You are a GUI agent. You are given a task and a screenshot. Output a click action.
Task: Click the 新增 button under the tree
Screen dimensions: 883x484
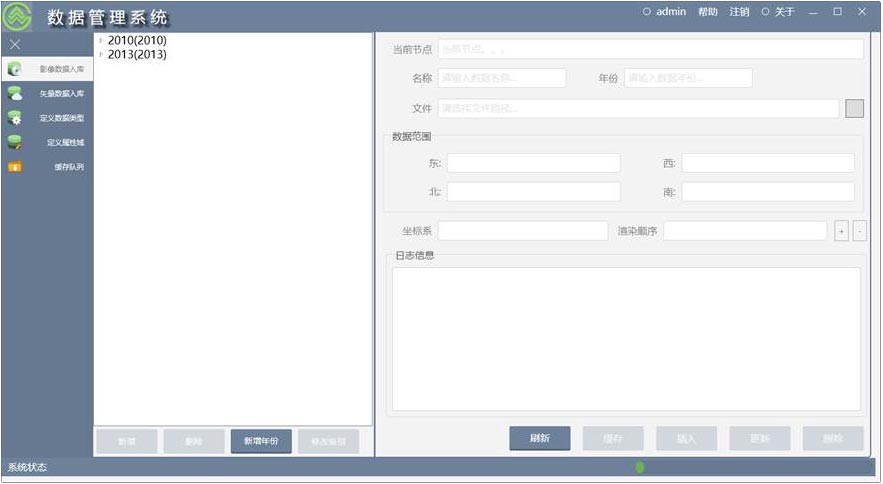coord(127,441)
